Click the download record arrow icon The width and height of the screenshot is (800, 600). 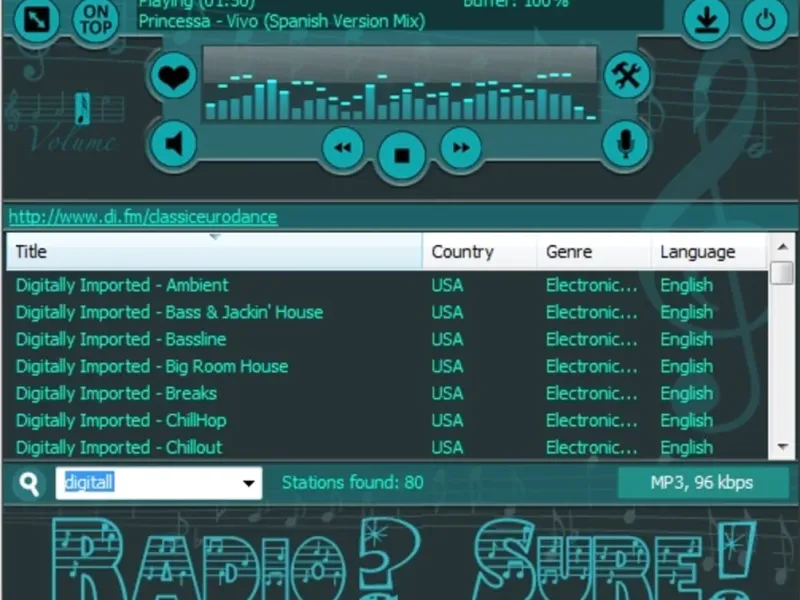(707, 21)
